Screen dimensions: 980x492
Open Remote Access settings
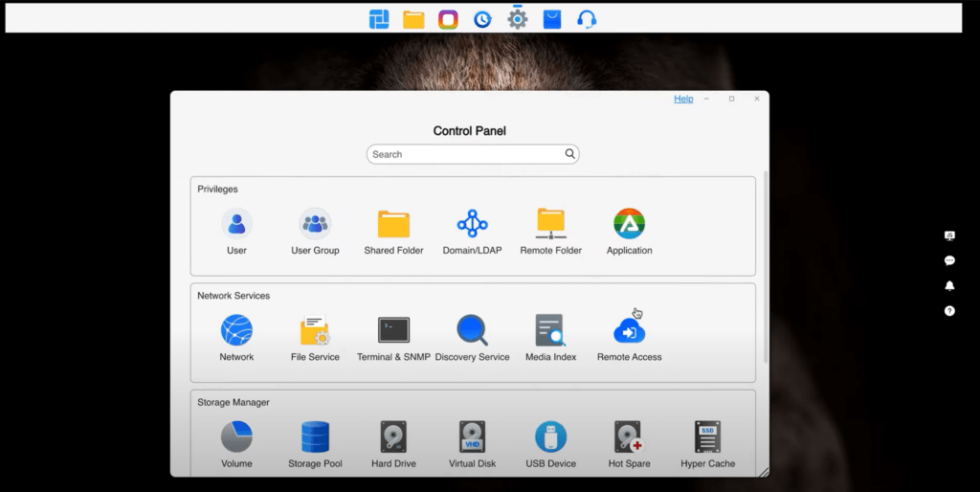[629, 331]
